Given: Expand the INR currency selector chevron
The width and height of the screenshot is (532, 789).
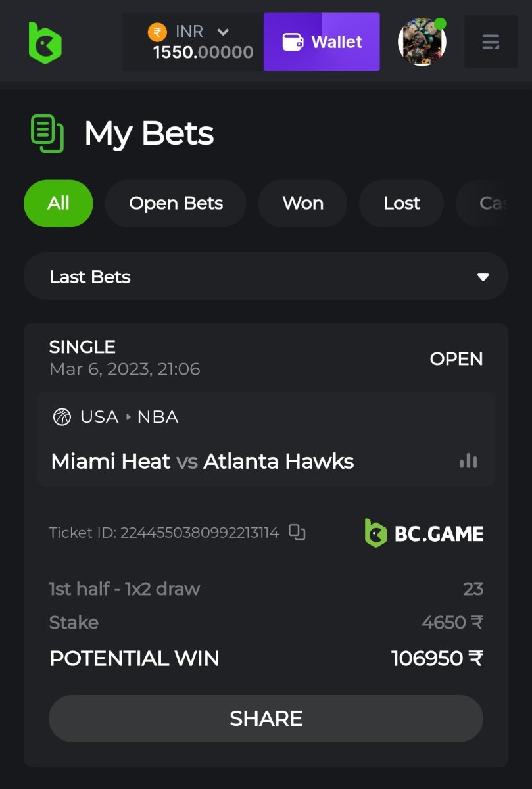Looking at the screenshot, I should [x=223, y=32].
